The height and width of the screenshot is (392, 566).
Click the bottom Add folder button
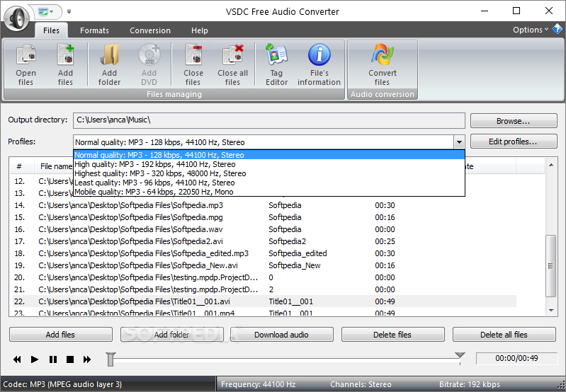point(172,335)
